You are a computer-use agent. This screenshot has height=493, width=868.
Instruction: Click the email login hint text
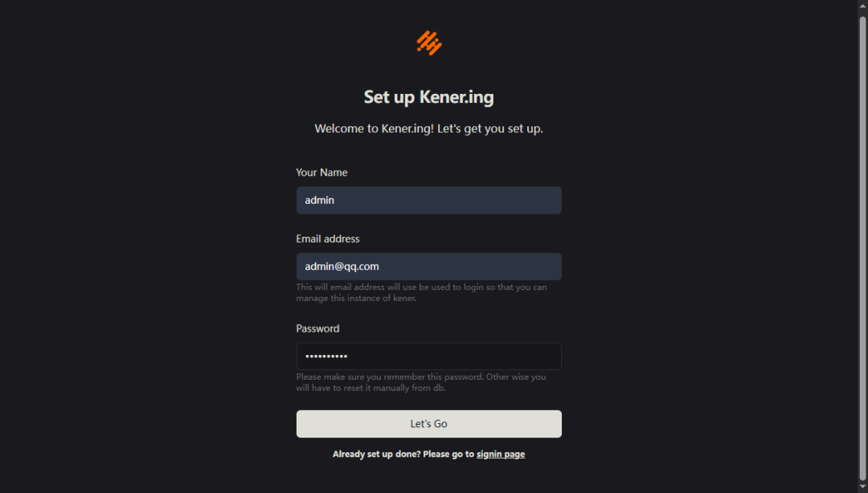coord(421,293)
